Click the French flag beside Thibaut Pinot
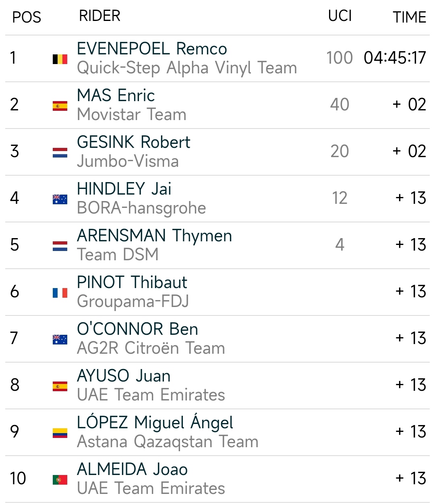Image resolution: width=435 pixels, height=504 pixels. 60,293
